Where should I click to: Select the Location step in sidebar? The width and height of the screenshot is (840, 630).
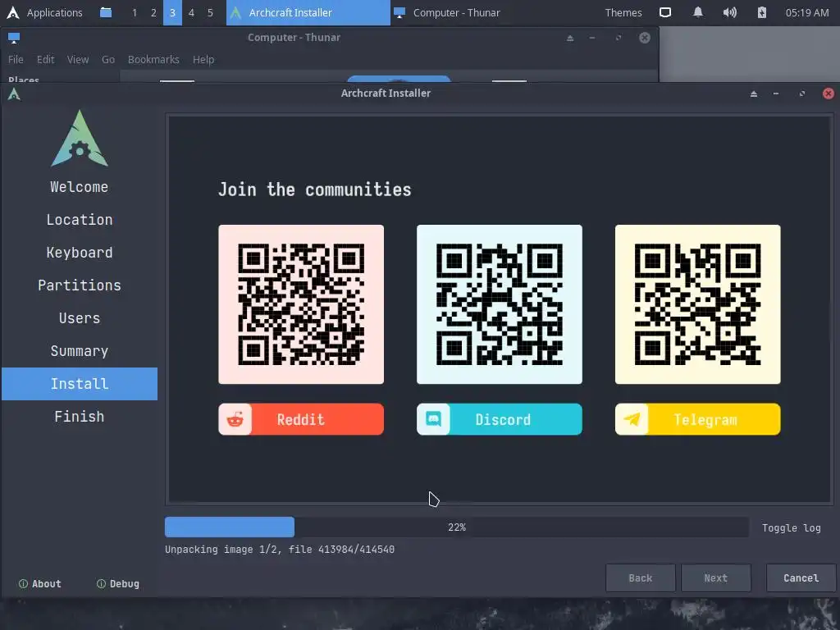click(x=80, y=220)
